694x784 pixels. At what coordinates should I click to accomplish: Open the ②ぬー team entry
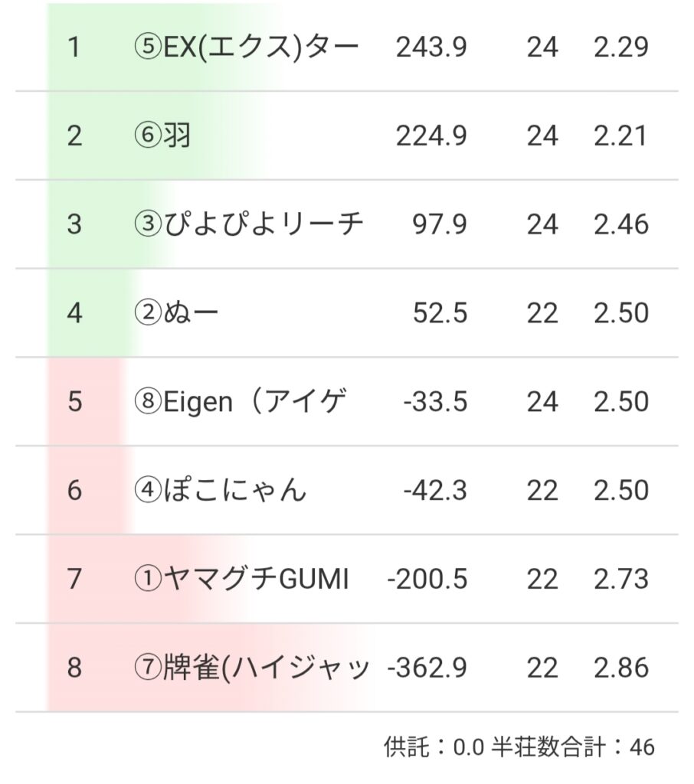click(176, 313)
